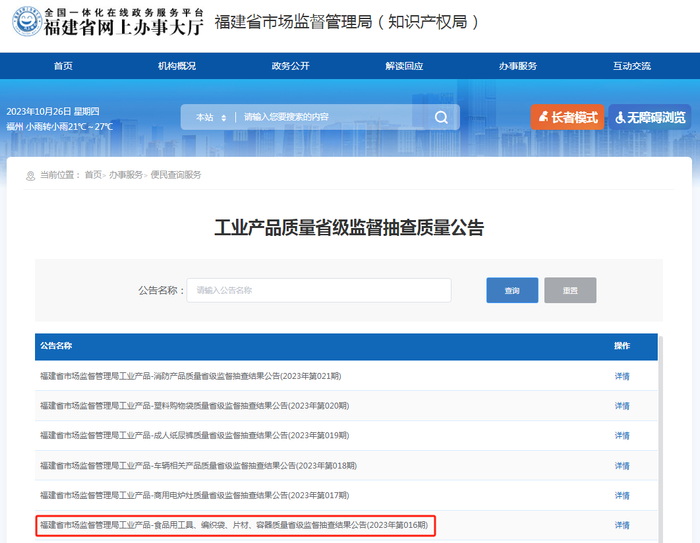Viewport: 700px width, 543px height.
Task: Click the 福州 weather information text
Action: [59, 127]
